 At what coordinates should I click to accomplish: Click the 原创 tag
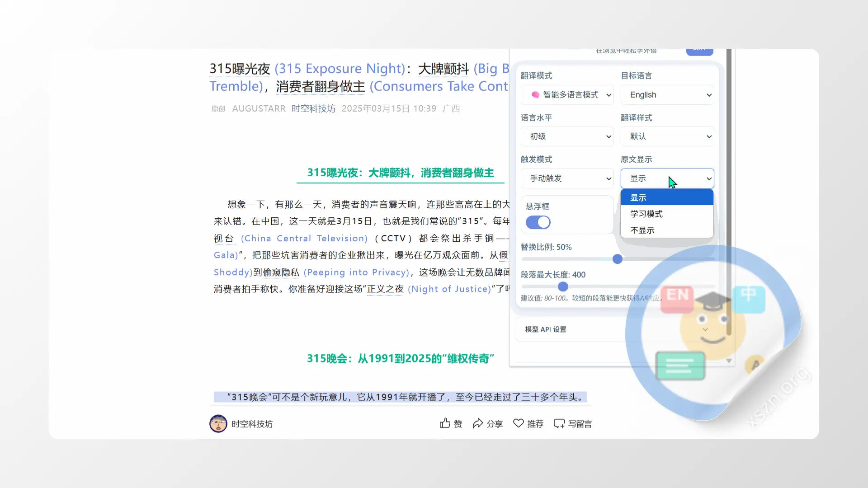218,108
